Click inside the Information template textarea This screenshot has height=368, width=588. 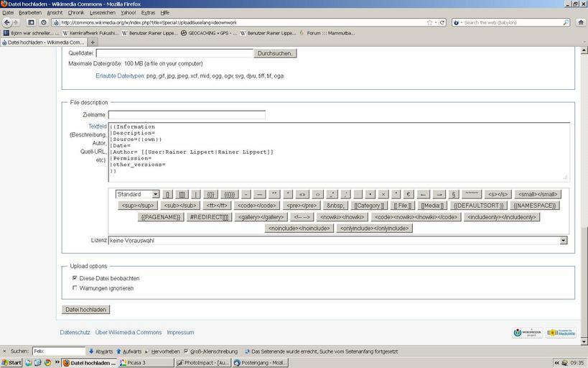pyautogui.click(x=339, y=152)
